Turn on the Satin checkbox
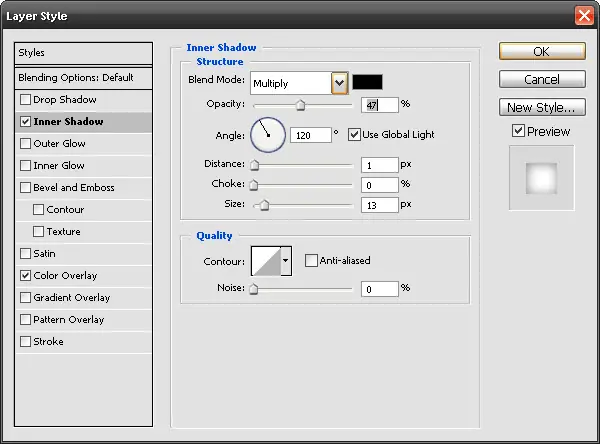 tap(25, 253)
